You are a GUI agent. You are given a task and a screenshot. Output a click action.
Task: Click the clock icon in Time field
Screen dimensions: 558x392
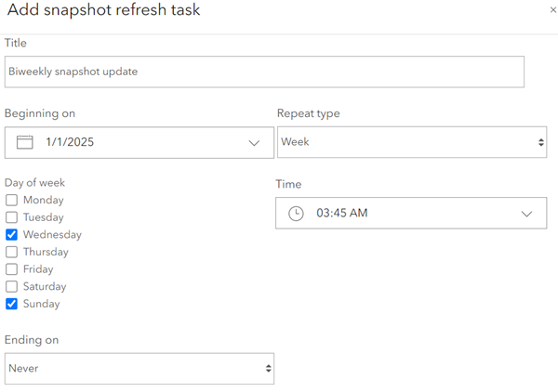[x=296, y=213]
